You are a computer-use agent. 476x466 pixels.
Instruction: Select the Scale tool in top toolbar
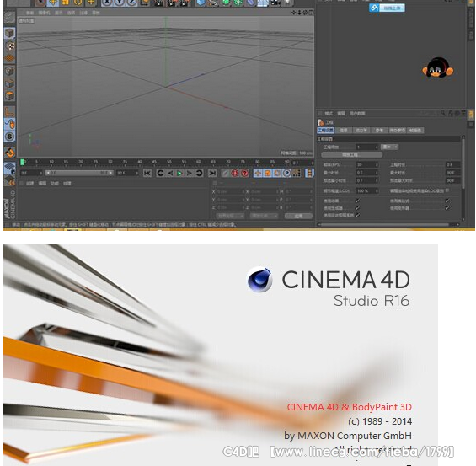pyautogui.click(x=65, y=3)
